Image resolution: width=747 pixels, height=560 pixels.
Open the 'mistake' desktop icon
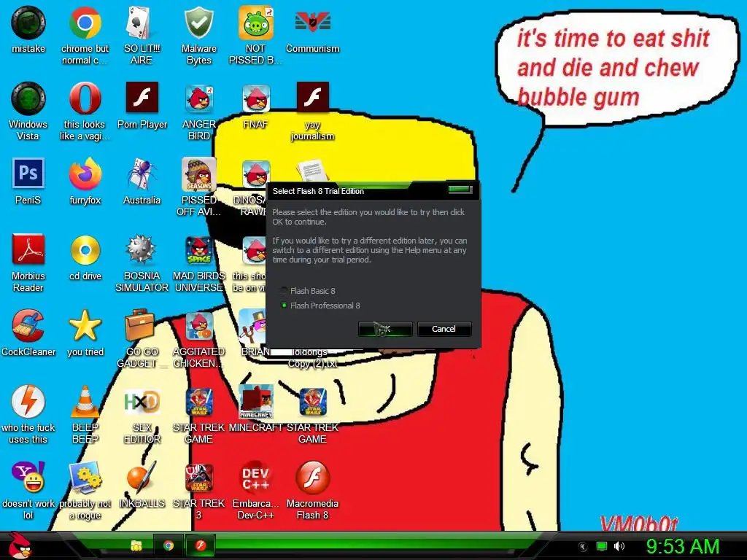click(28, 23)
